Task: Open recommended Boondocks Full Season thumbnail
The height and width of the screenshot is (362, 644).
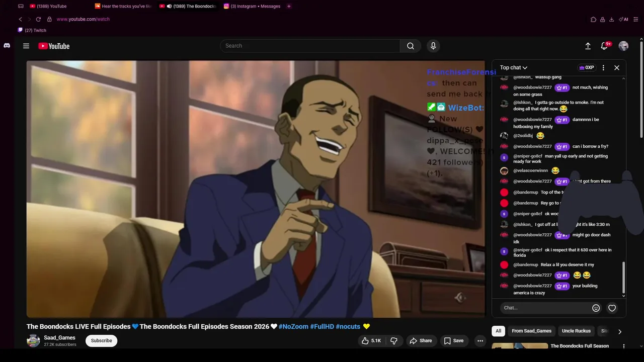Action: click(520, 346)
